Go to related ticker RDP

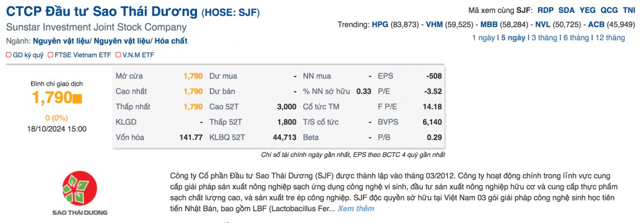point(545,10)
